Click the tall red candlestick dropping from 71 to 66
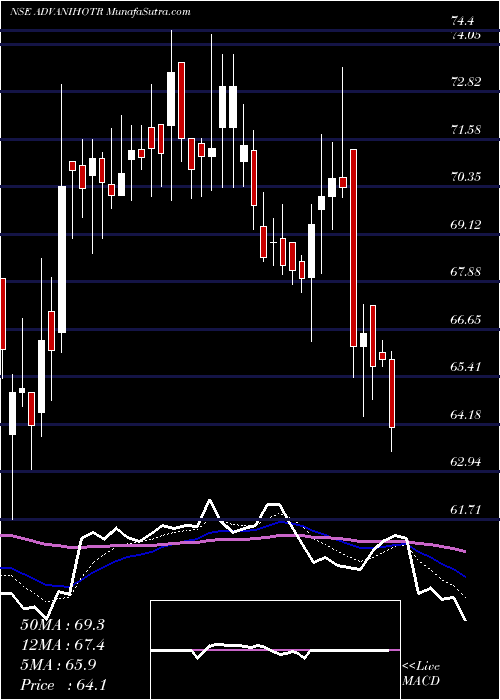The height and width of the screenshot is (700, 500). pos(354,248)
